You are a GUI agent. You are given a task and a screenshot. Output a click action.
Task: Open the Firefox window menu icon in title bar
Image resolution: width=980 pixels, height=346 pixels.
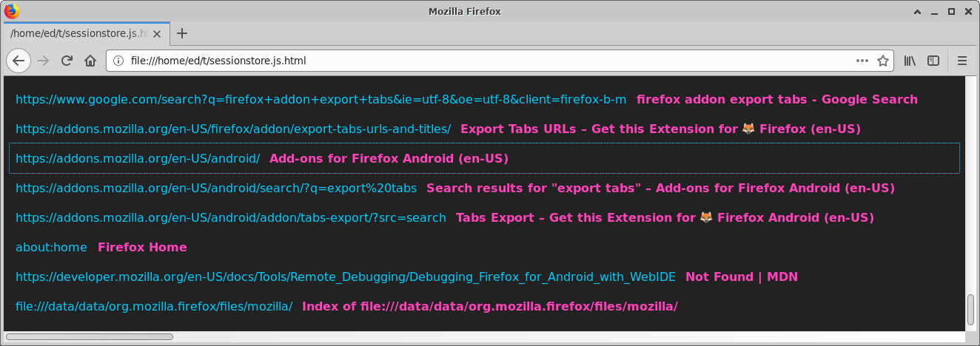(x=12, y=11)
